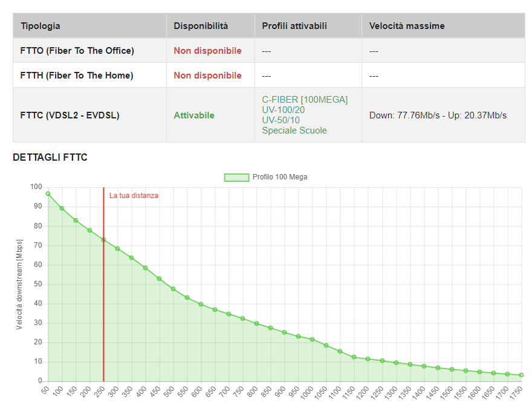Click the data point at distance 800
Image resolution: width=532 pixels, height=412 pixels.
[x=256, y=323]
